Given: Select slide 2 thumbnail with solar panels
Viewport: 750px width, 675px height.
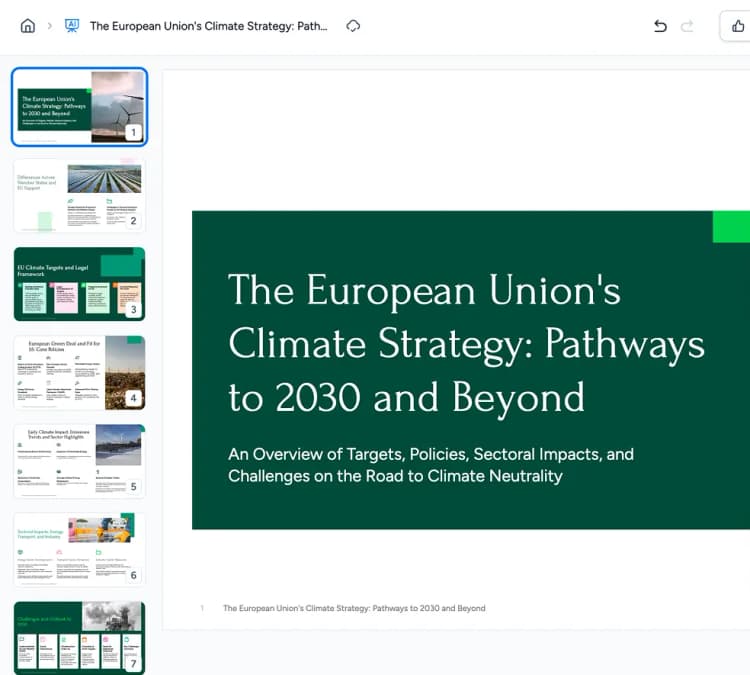Looking at the screenshot, I should tap(79, 196).
